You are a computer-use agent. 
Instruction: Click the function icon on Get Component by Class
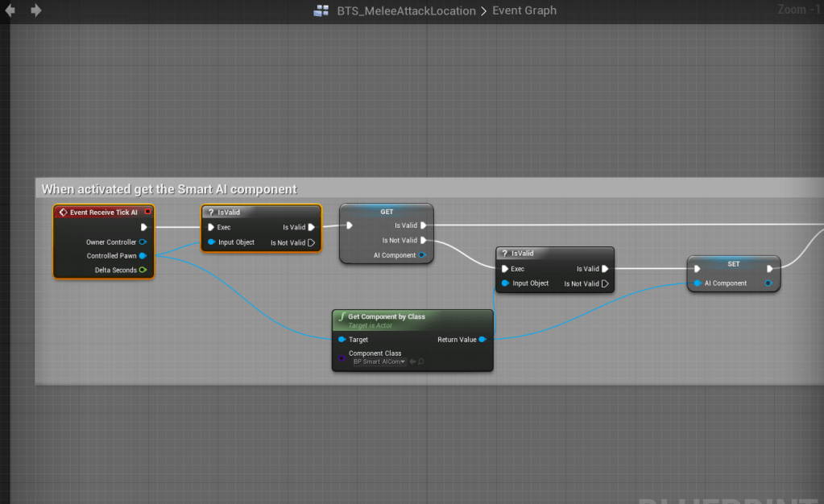(342, 316)
